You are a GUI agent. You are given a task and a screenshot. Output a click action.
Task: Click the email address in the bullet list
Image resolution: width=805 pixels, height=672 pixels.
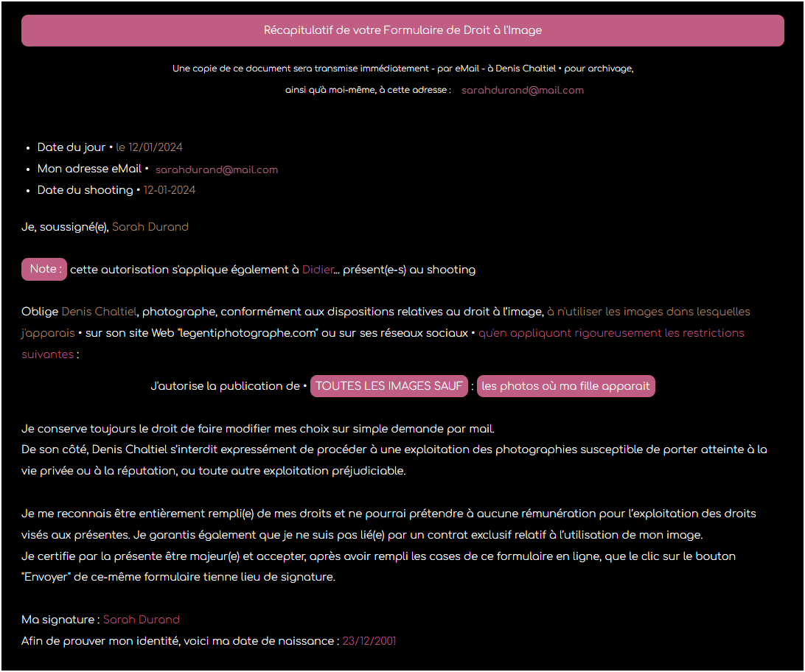tap(216, 169)
